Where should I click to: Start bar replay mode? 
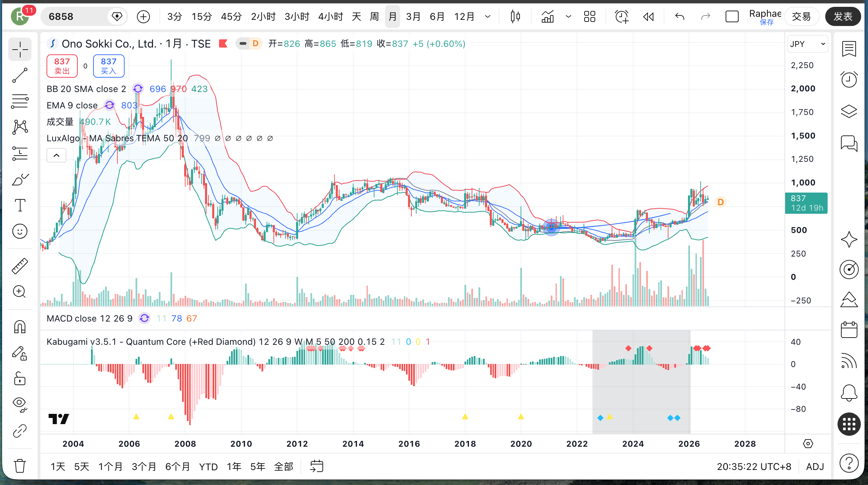(x=648, y=16)
